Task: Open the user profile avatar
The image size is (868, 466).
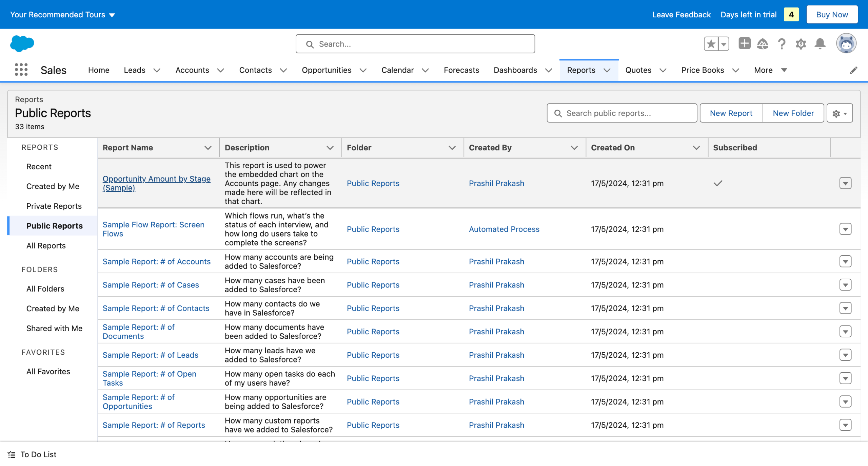Action: (846, 43)
